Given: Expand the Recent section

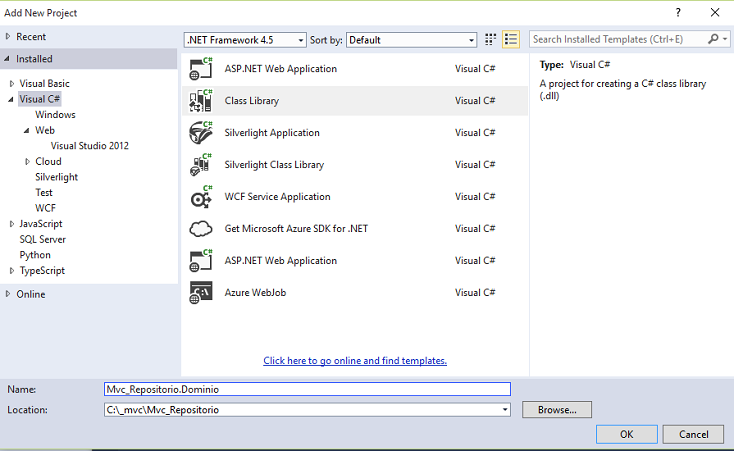Looking at the screenshot, I should click(8, 37).
